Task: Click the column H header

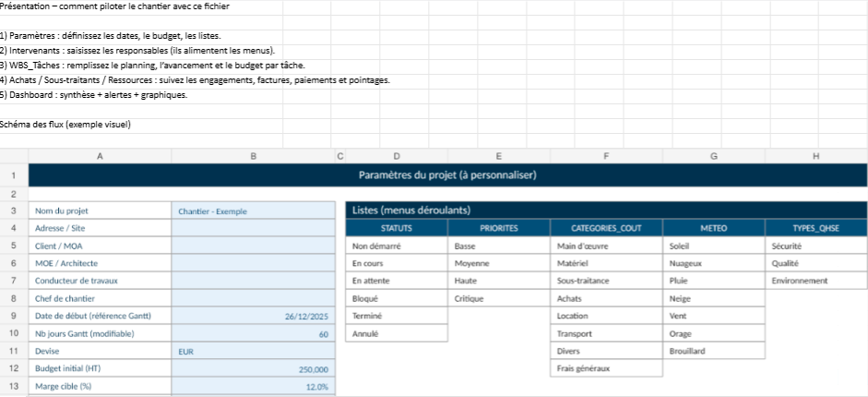Action: point(815,157)
